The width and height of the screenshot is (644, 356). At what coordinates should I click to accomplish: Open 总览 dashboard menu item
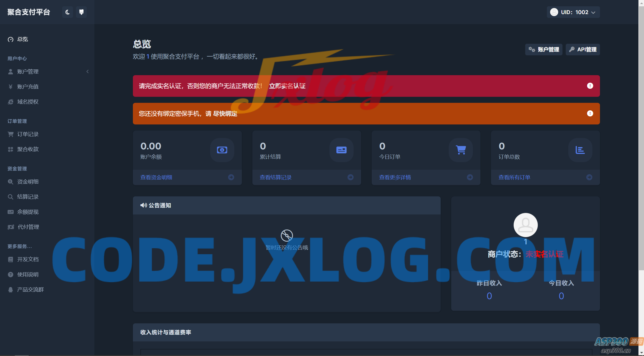click(22, 39)
